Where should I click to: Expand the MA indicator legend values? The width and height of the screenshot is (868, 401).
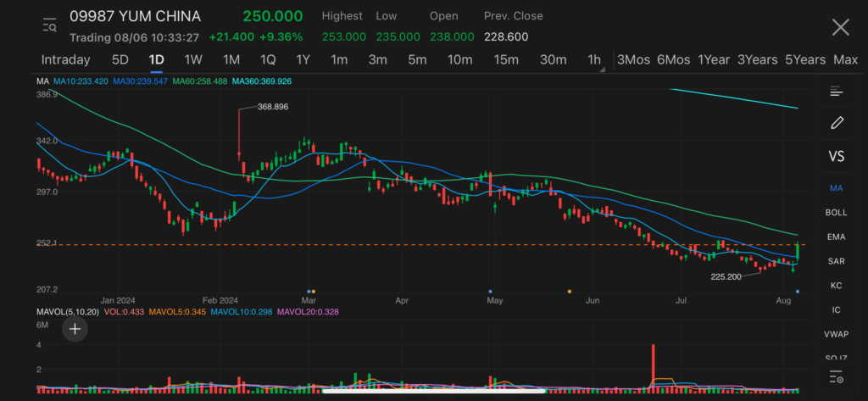42,81
